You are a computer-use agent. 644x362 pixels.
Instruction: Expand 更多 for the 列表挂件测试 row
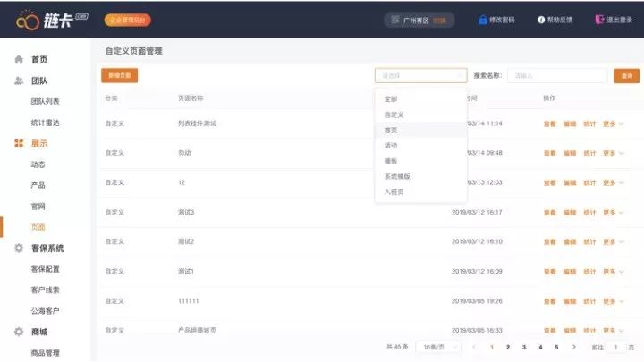click(x=613, y=123)
